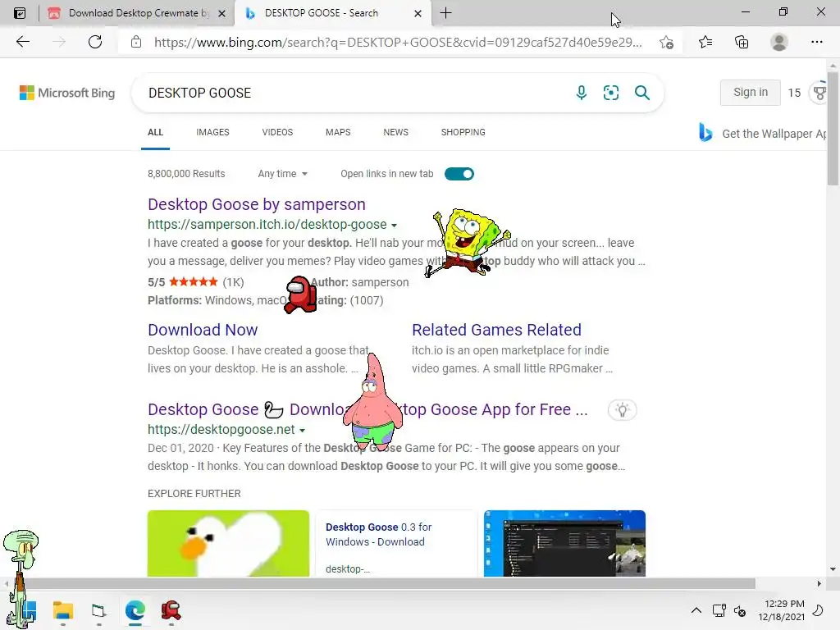
Task: Click the 8,800,000 Results text
Action: 186,174
